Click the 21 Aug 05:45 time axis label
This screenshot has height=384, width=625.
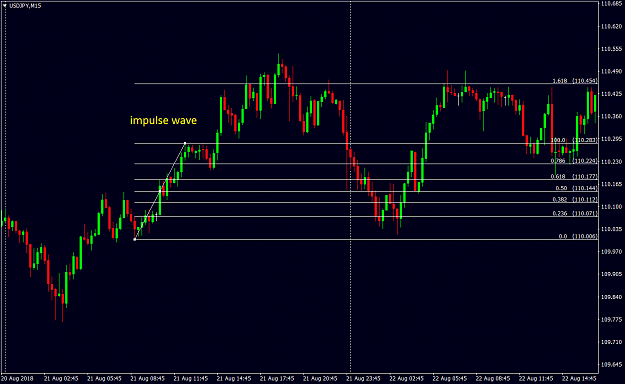coord(104,378)
